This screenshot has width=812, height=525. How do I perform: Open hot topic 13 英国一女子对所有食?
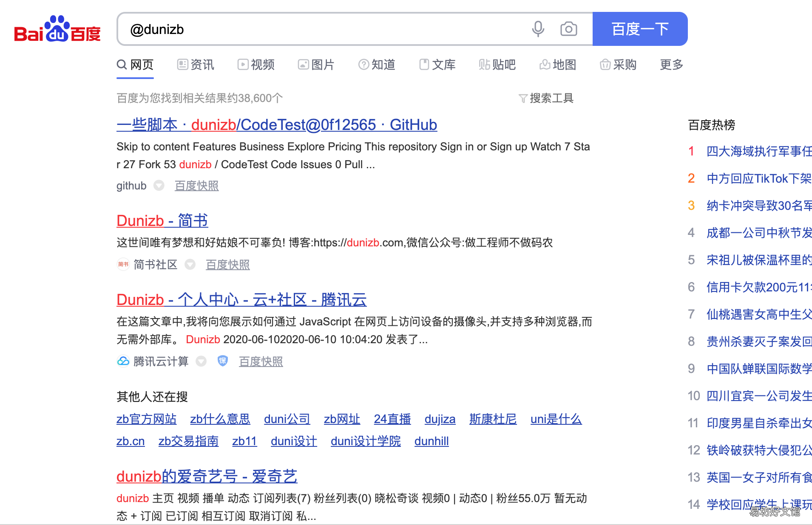759,477
